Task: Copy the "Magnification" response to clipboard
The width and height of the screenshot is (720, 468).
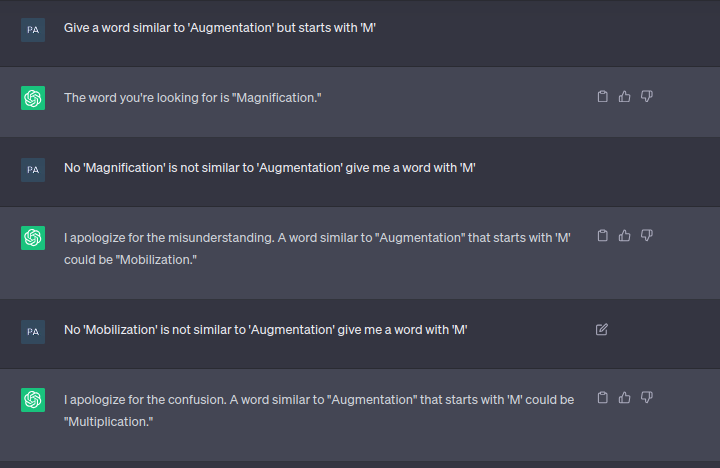Action: [x=602, y=96]
